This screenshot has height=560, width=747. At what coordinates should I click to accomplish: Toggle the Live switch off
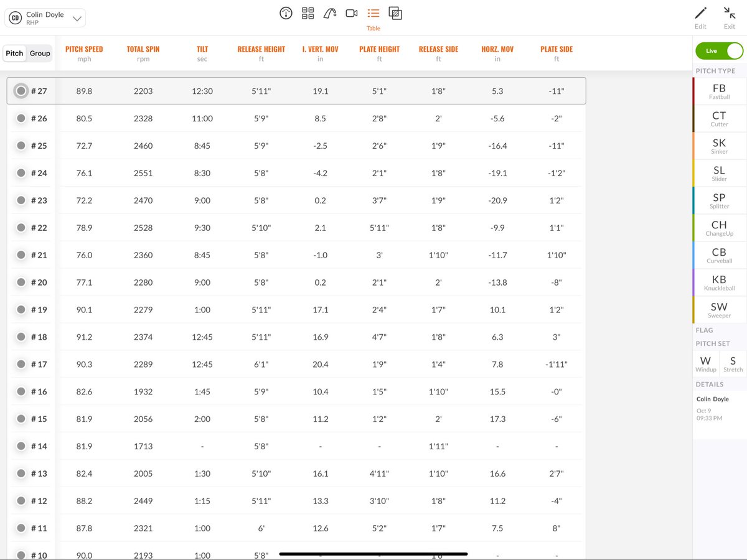point(719,51)
